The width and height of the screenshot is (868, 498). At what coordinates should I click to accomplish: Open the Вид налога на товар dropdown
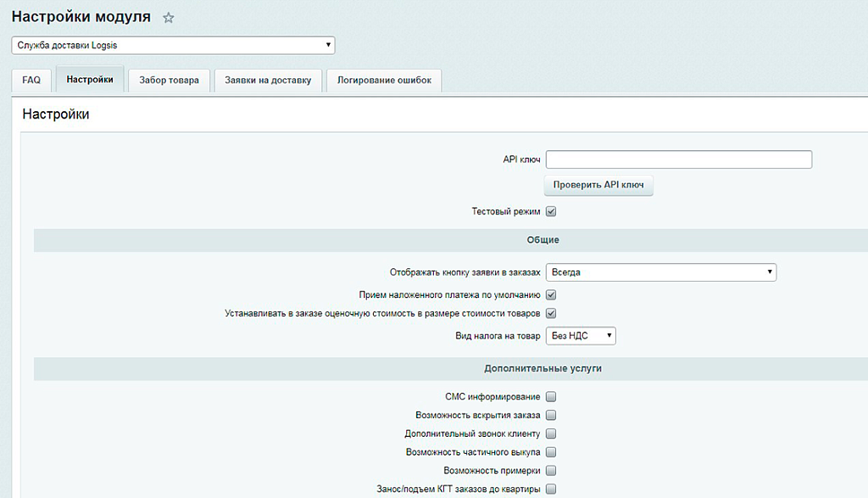580,335
